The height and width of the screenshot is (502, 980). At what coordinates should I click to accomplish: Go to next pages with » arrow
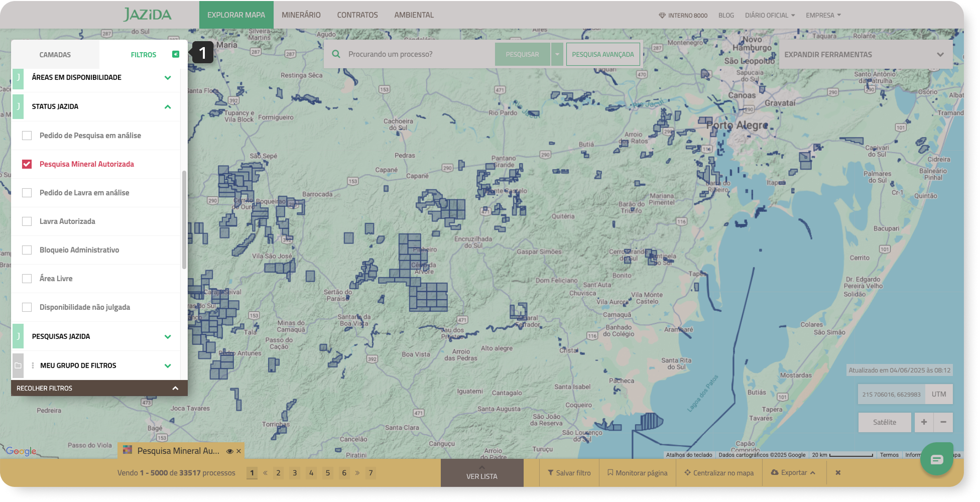click(357, 473)
